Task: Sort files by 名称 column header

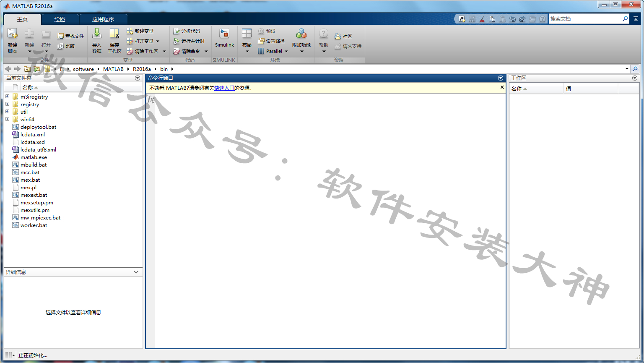Action: click(28, 88)
